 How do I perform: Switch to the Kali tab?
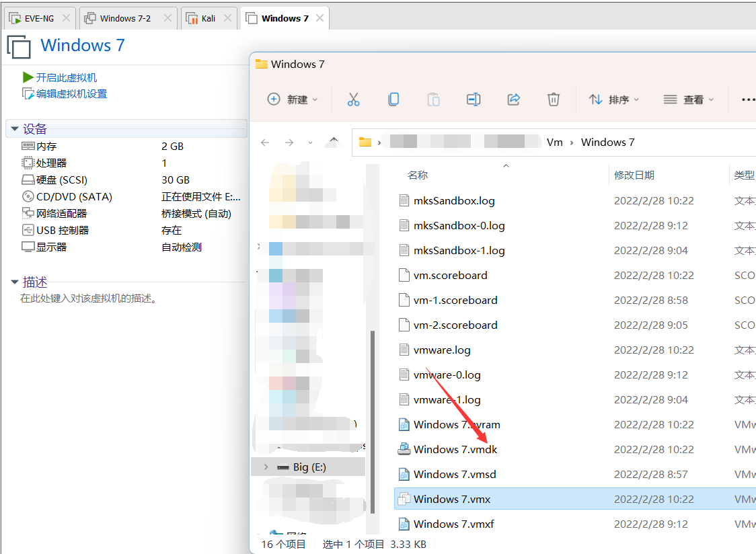[209, 18]
